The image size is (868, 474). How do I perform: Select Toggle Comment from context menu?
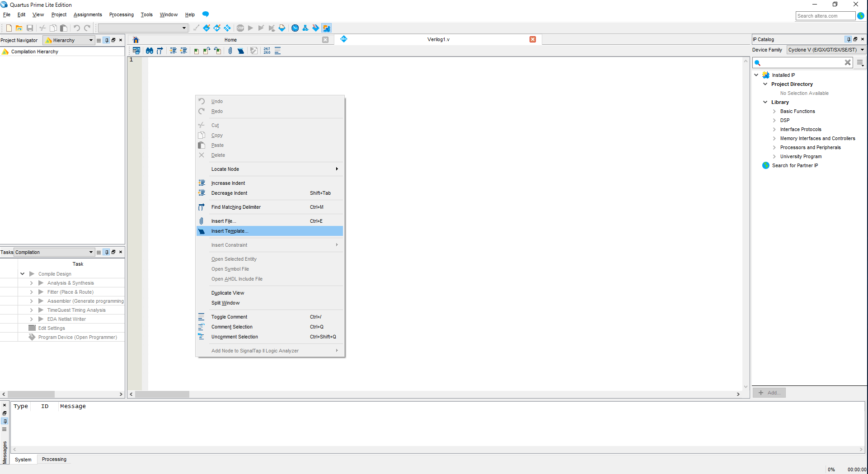click(x=270, y=317)
